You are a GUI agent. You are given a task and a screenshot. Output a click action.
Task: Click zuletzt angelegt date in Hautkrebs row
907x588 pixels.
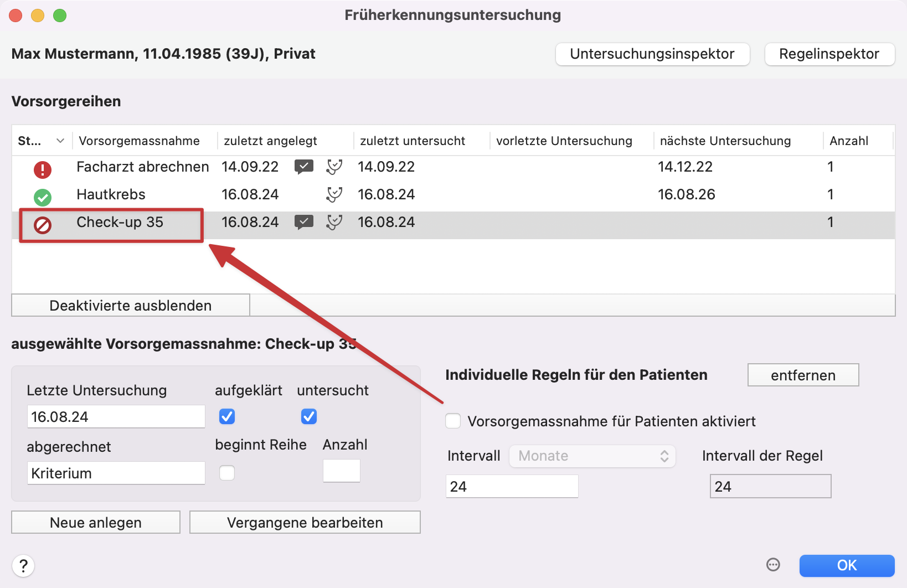250,194
